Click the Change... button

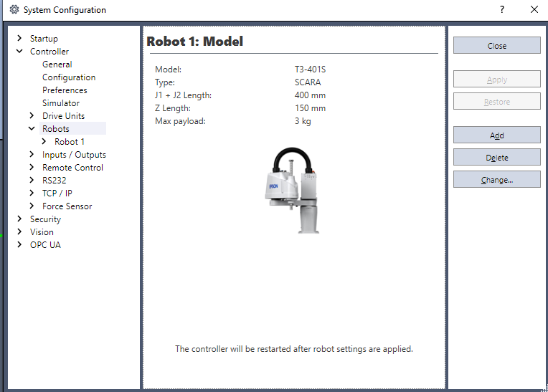pyautogui.click(x=496, y=179)
